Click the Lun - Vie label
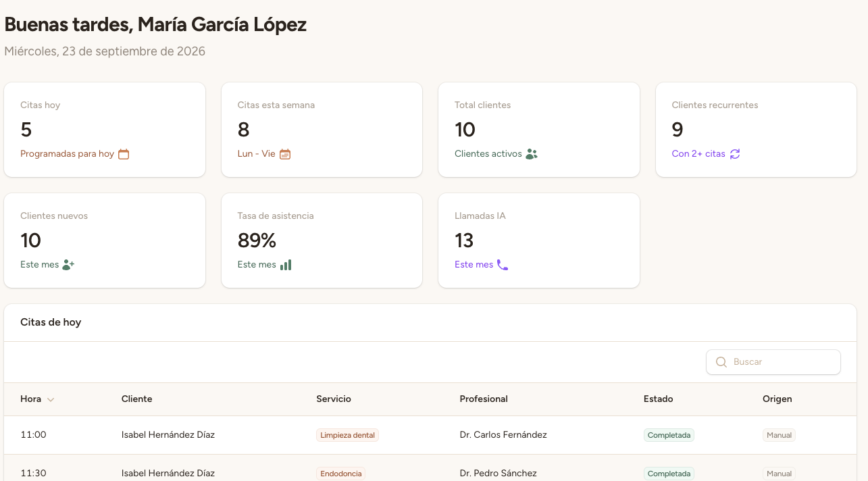 point(257,154)
